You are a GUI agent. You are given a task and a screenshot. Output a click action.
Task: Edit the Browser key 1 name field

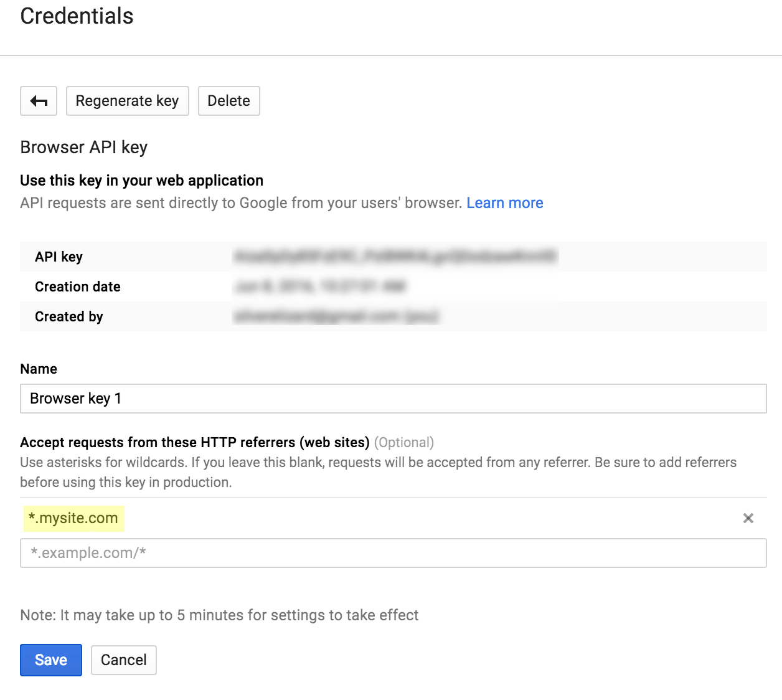[392, 399]
